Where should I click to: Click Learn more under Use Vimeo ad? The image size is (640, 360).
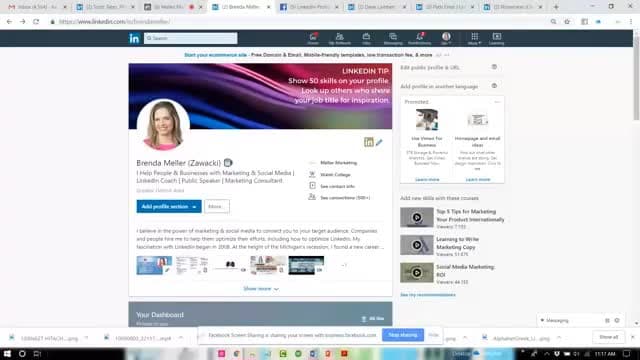[x=427, y=179]
